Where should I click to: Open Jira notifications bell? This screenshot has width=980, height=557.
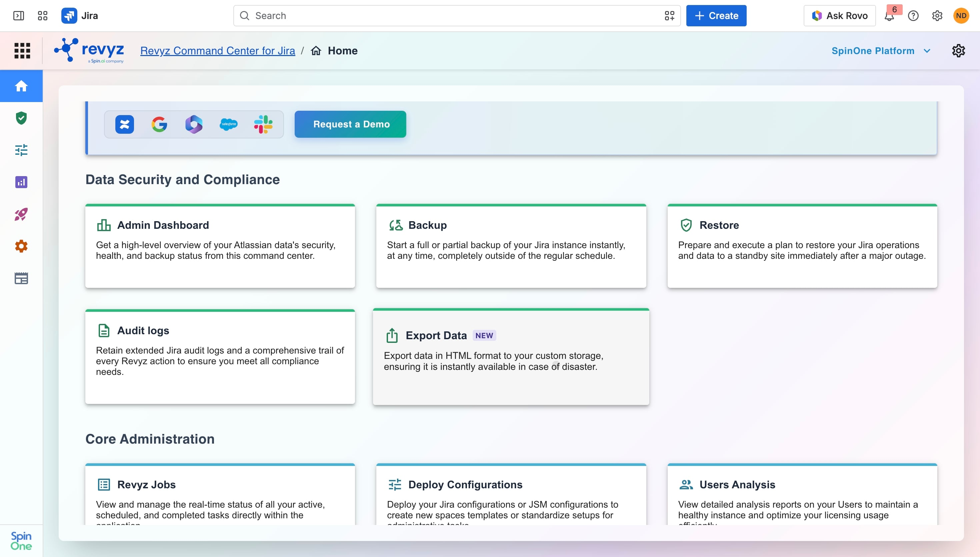[889, 16]
